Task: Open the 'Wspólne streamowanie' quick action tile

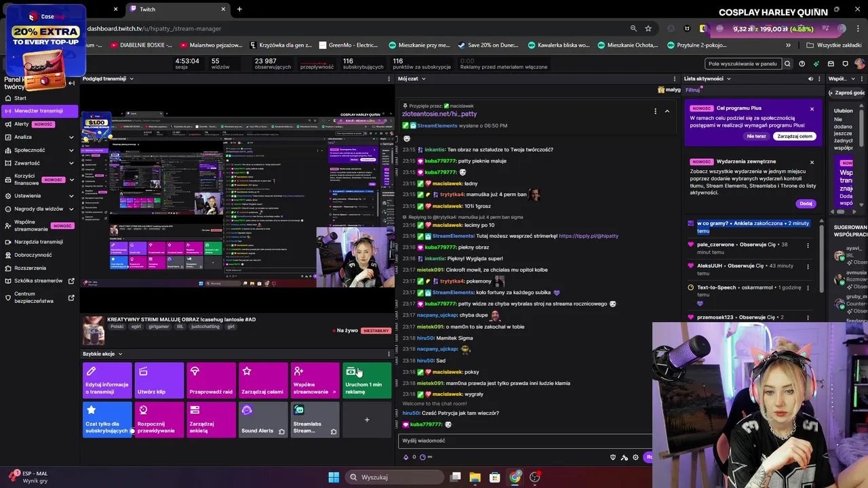Action: [315, 380]
